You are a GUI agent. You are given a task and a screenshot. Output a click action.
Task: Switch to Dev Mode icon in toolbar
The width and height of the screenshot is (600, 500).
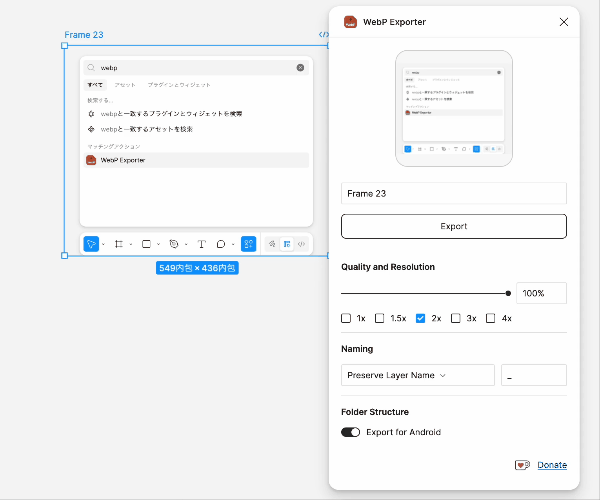coord(302,244)
